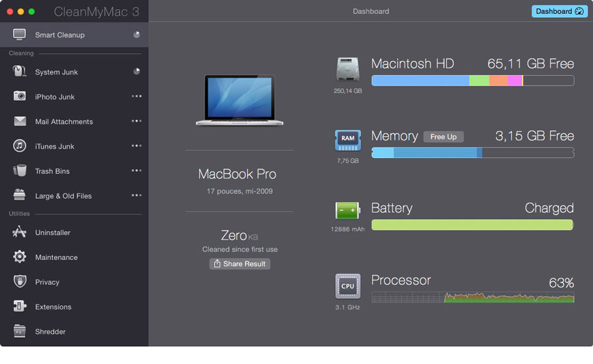Click the Smart Cleanup monitor icon
This screenshot has height=364, width=593.
19,34
